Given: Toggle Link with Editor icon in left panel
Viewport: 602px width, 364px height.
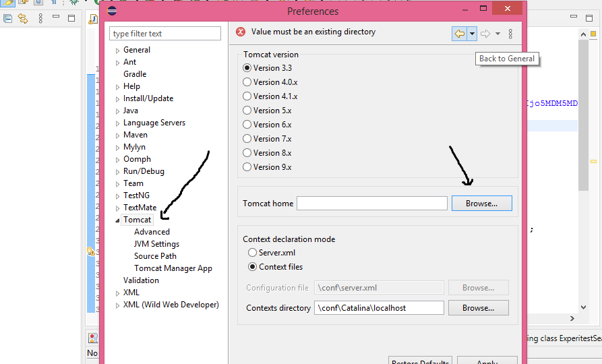Looking at the screenshot, I should [x=23, y=18].
